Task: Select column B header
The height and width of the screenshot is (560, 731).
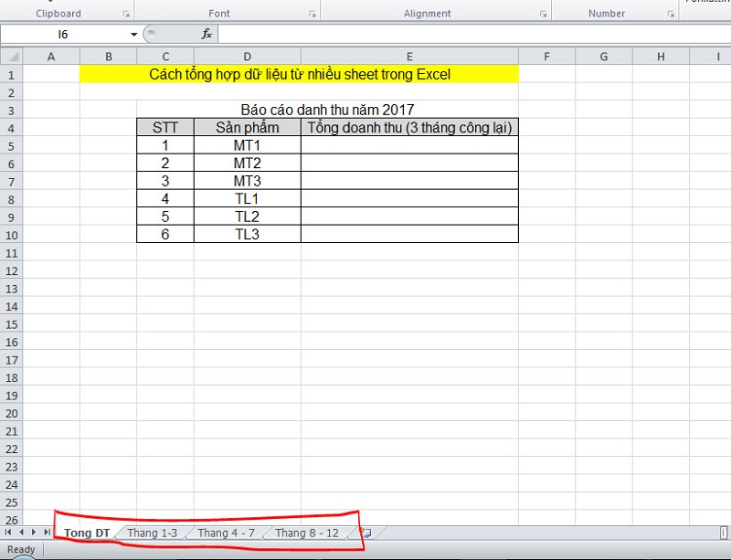Action: coord(108,57)
